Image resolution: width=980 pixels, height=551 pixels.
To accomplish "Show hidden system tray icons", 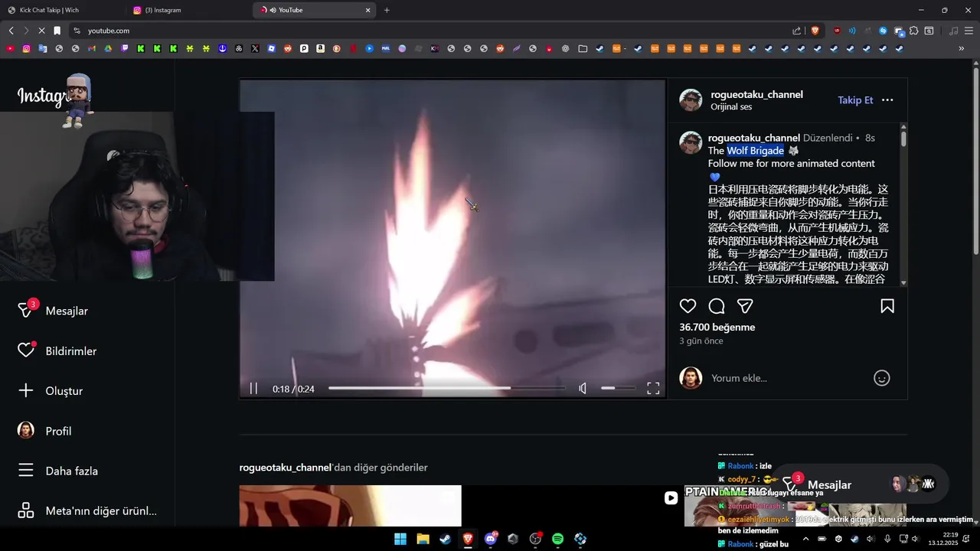I will pos(805,539).
